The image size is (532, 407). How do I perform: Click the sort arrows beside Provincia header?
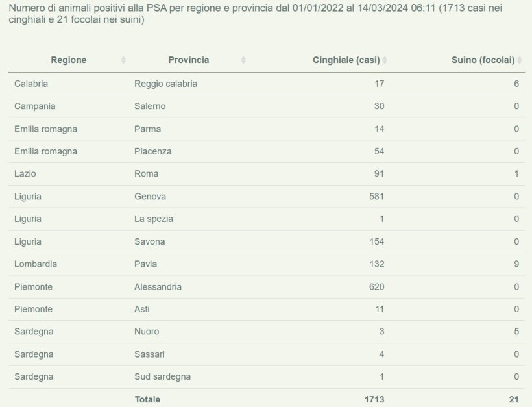pos(243,60)
